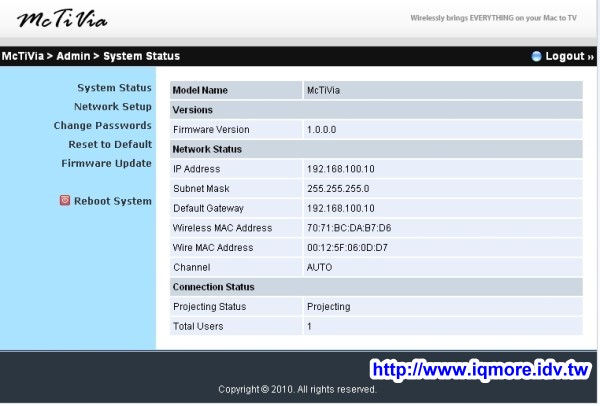Click the blue globe icon beside Logout
This screenshot has width=600, height=406.
tap(536, 56)
